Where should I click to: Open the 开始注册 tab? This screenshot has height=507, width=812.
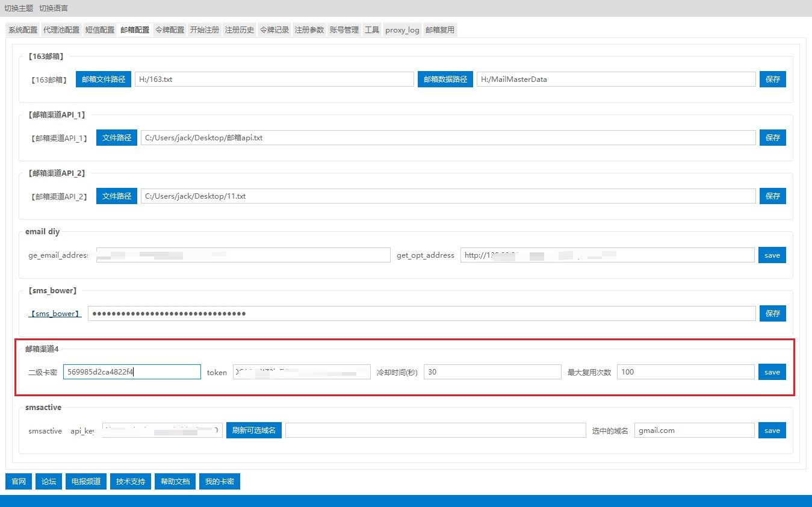point(205,30)
